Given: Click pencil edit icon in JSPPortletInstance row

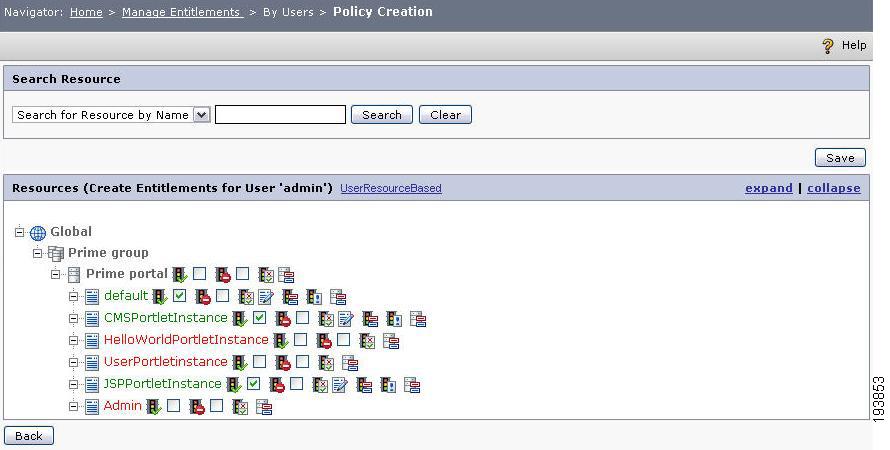Looking at the screenshot, I should (x=339, y=385).
